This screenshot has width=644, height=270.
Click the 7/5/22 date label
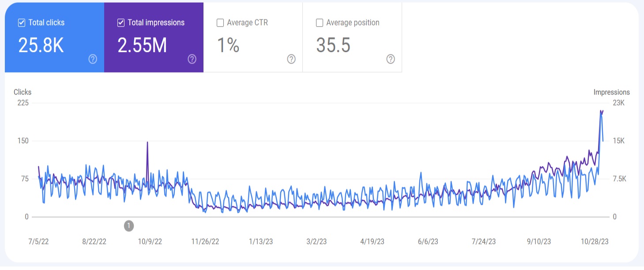38,241
